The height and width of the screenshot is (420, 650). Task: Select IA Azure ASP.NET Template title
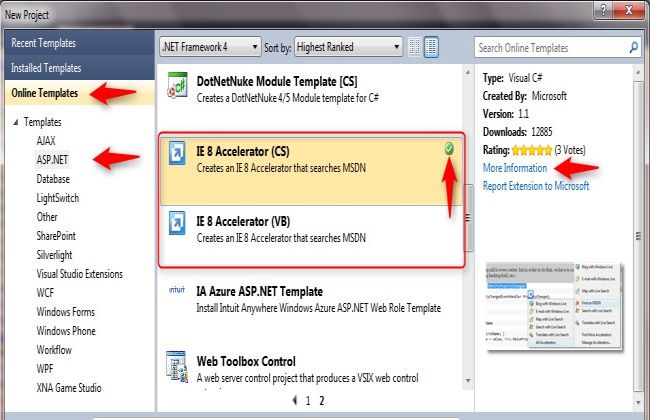[260, 291]
